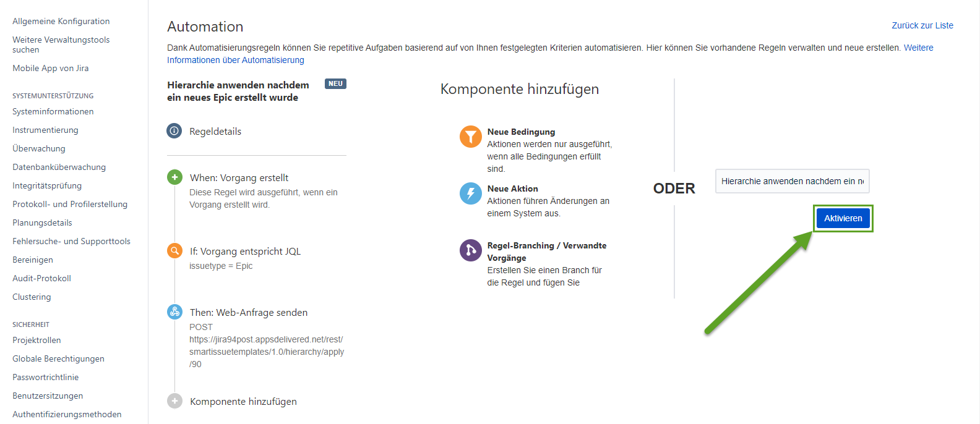980x424 pixels.
Task: Click Komponente hinzufügen at rule bottom
Action: click(x=243, y=402)
